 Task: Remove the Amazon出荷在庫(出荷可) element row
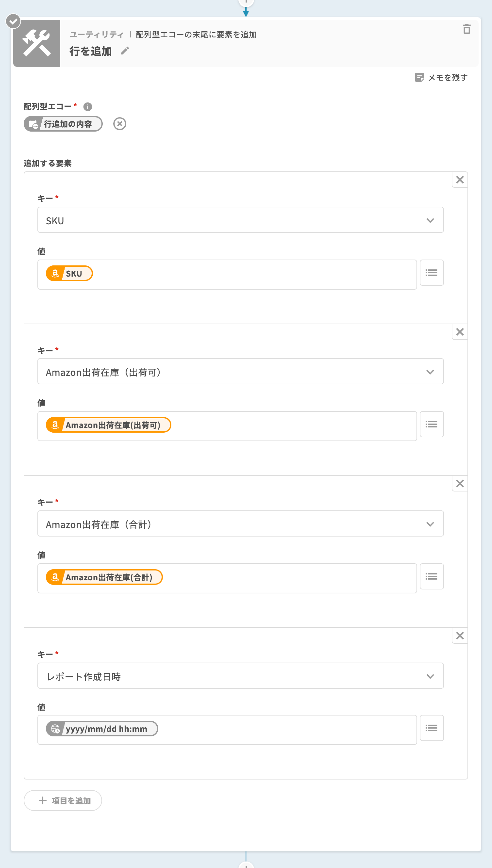(460, 332)
